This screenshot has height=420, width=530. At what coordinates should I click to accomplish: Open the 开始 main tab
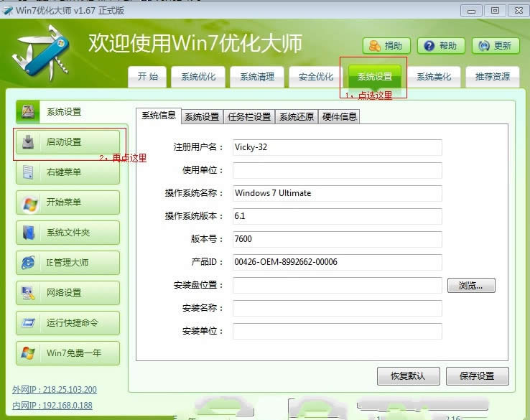click(x=147, y=77)
